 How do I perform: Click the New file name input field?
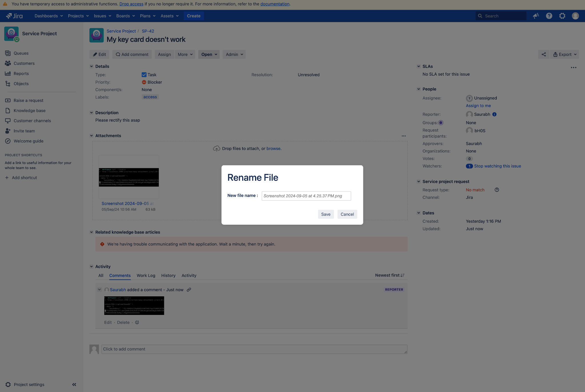tap(306, 196)
